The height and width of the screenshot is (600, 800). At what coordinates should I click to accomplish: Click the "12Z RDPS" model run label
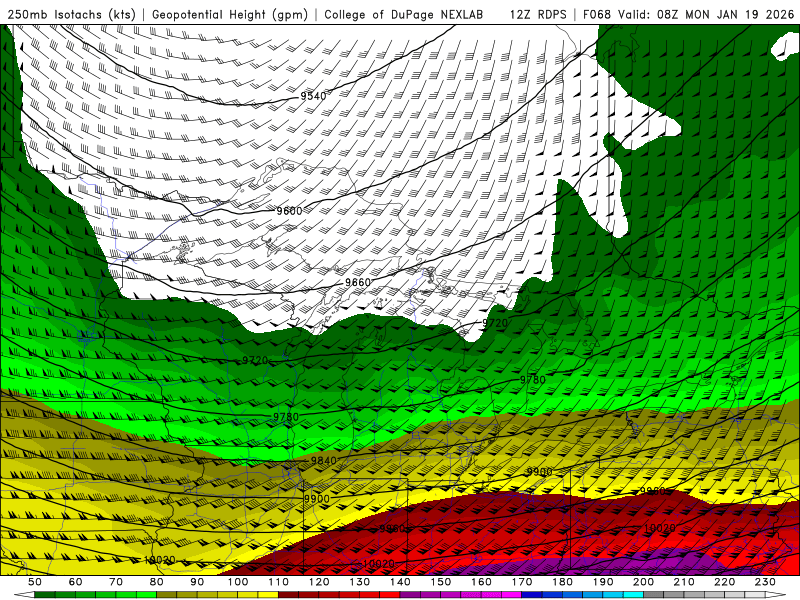click(x=538, y=15)
